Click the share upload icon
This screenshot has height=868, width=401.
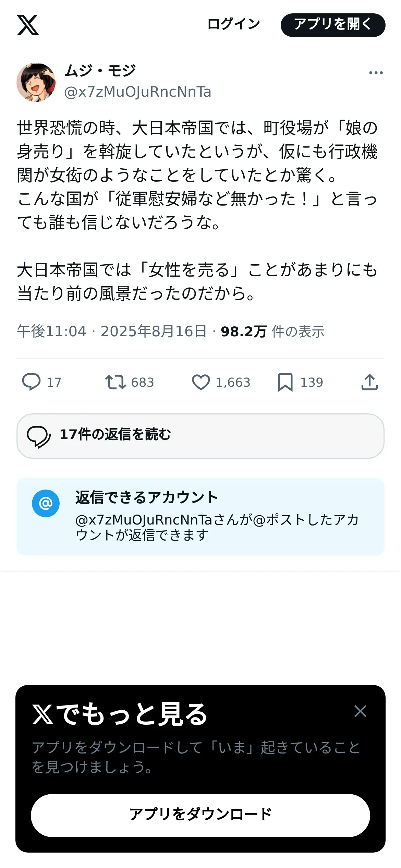tap(369, 382)
